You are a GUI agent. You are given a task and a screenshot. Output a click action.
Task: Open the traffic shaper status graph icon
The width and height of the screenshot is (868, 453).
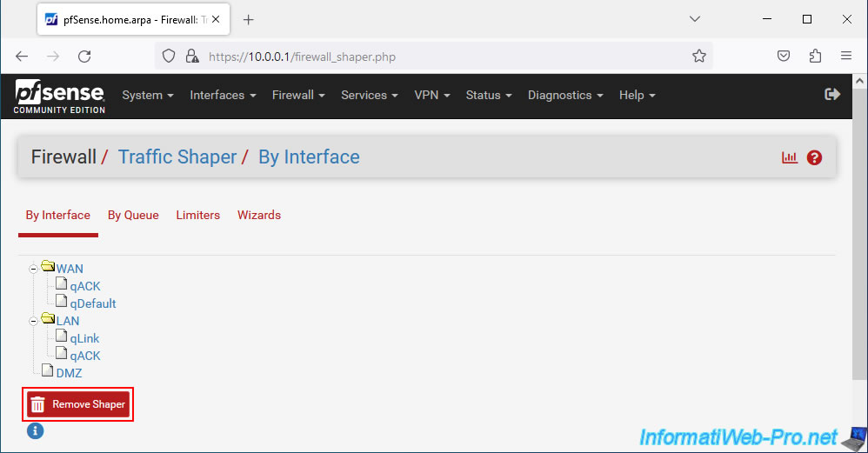(x=789, y=157)
